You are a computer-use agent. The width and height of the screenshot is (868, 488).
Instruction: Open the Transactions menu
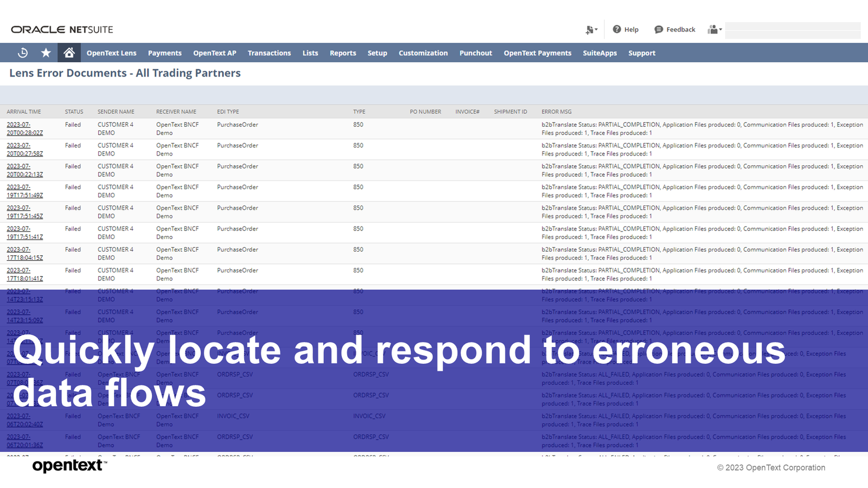coord(269,53)
